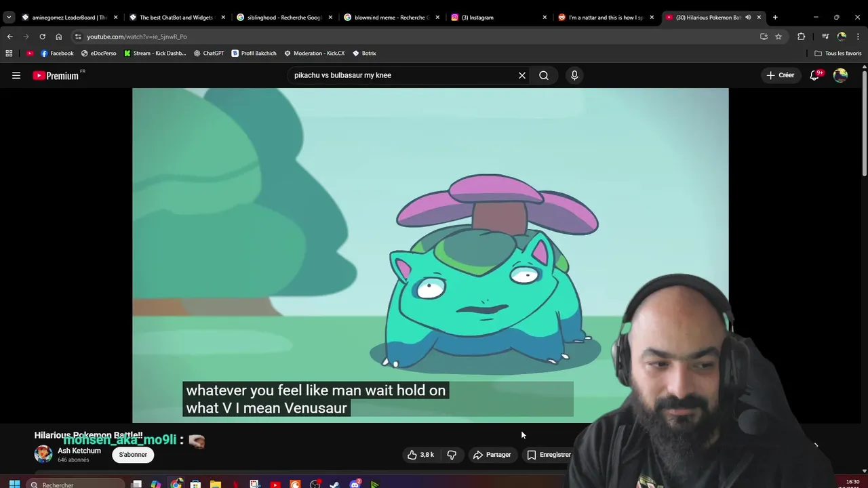868x488 pixels.
Task: Click Enregistrer save button
Action: pos(550,455)
